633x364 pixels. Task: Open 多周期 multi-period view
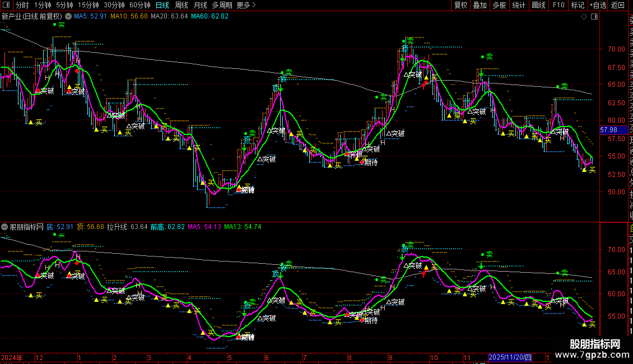click(222, 5)
